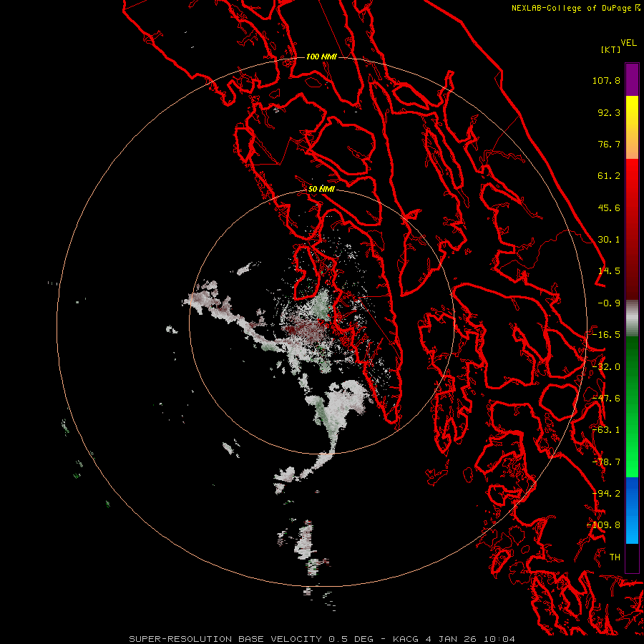Click the -32.0 velocity scale value
Image resolution: width=644 pixels, height=644 pixels.
click(606, 367)
